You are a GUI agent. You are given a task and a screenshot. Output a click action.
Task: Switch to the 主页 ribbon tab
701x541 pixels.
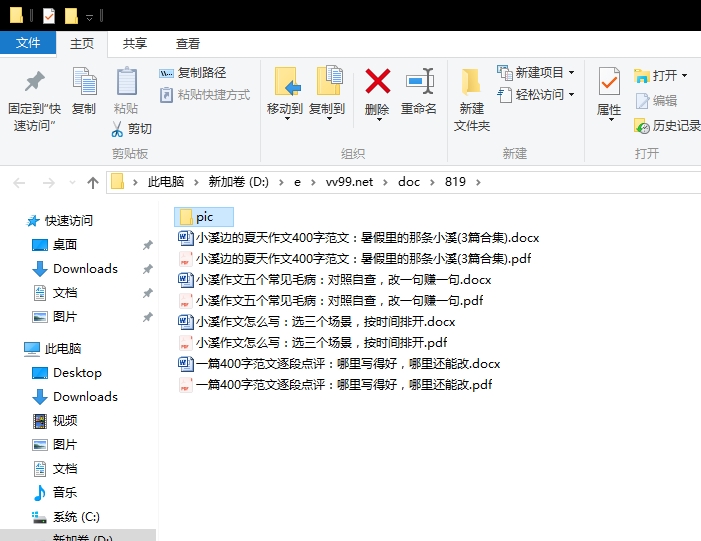[x=82, y=43]
